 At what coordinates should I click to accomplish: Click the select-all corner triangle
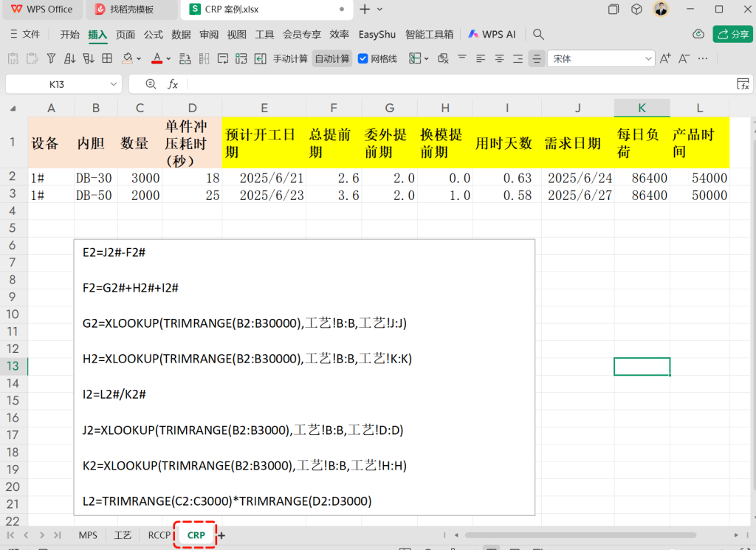pos(13,109)
